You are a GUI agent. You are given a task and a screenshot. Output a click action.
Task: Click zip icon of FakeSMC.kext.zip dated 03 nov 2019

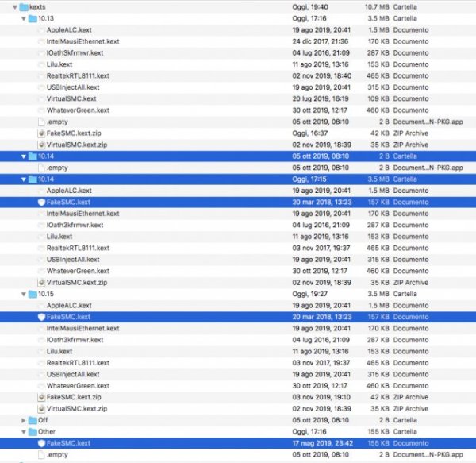pyautogui.click(x=41, y=397)
